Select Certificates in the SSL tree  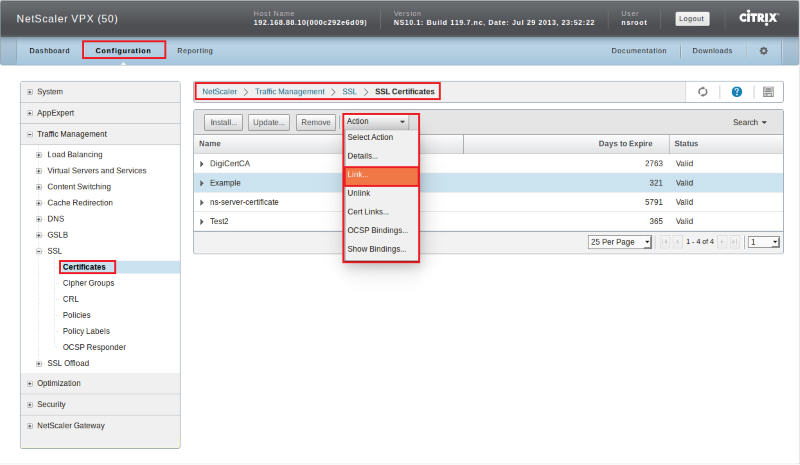84,267
